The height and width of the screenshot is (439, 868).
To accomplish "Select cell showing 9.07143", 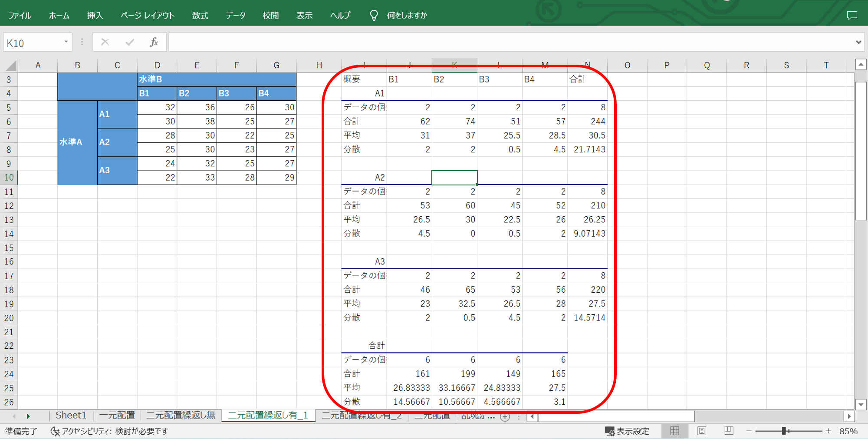I will (587, 233).
